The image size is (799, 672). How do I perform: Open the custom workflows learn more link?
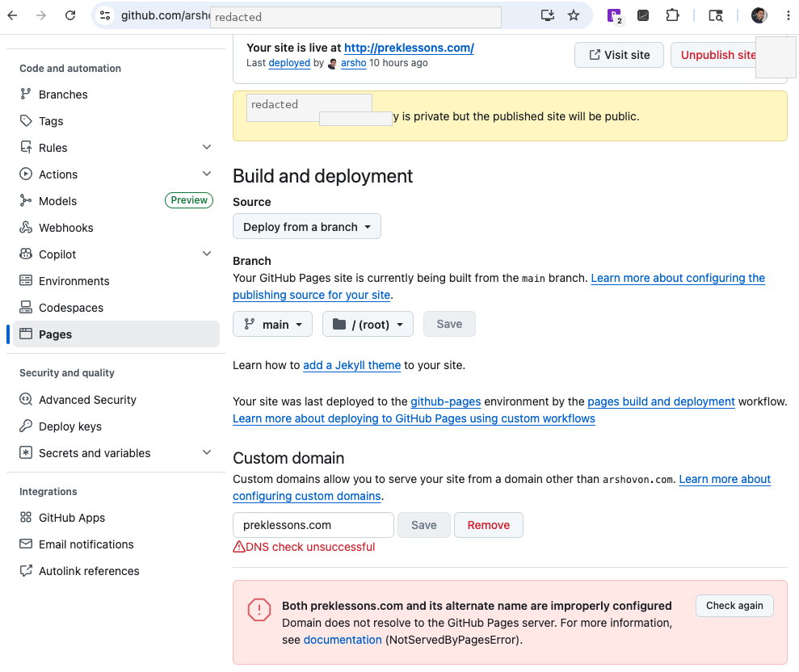(414, 418)
